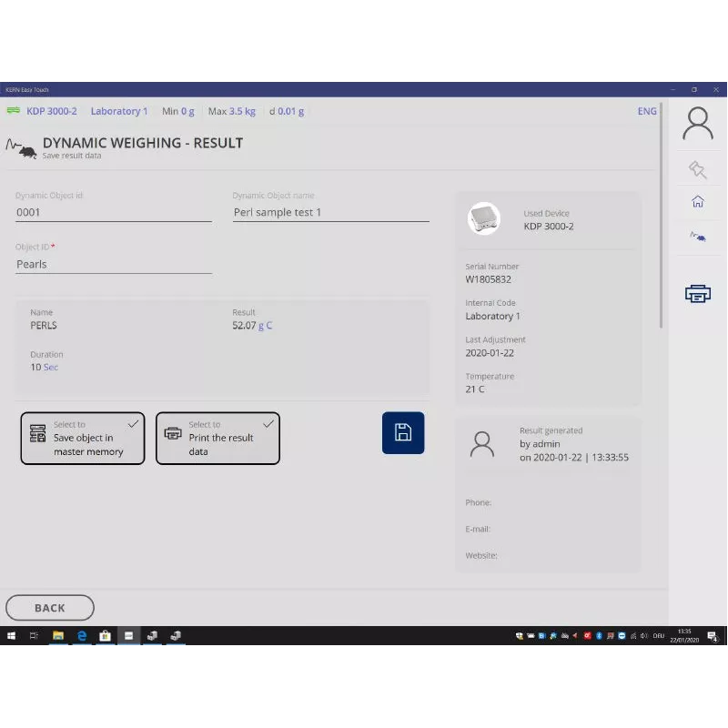Toggle 'Save object in master memory' option
Viewport: 728px width, 728px height.
(83, 439)
